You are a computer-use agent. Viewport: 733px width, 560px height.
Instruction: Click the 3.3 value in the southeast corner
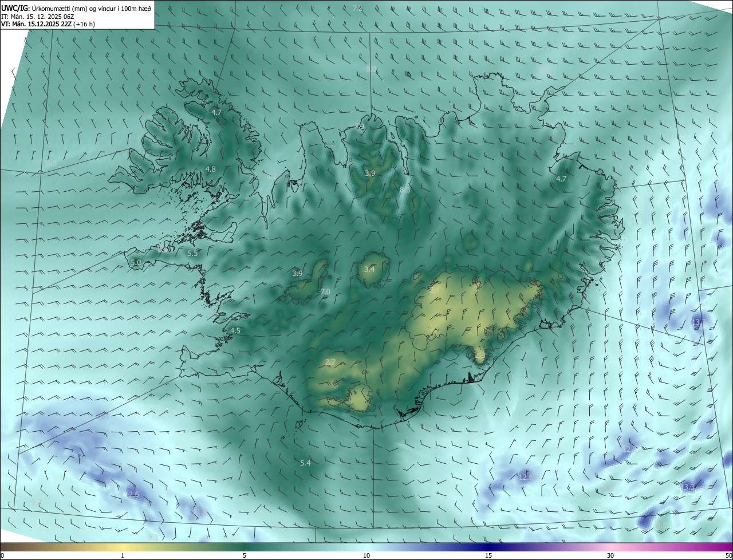click(x=689, y=487)
